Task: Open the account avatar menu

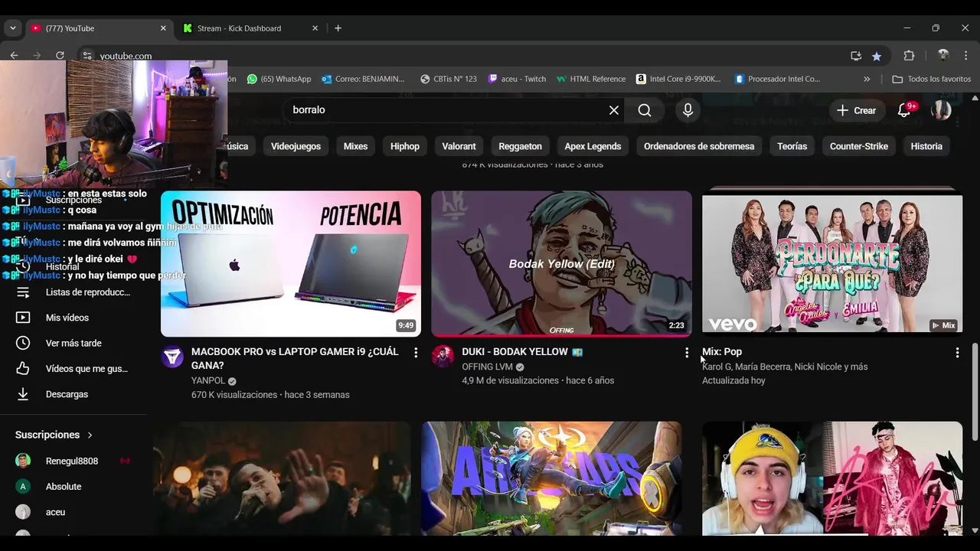Action: [x=941, y=110]
